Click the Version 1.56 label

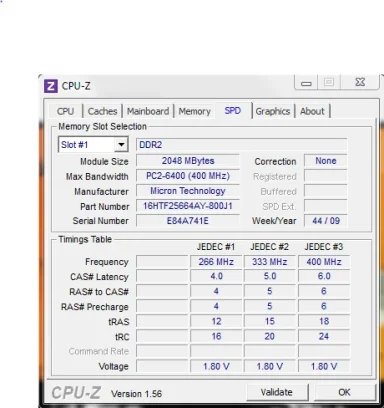136,394
